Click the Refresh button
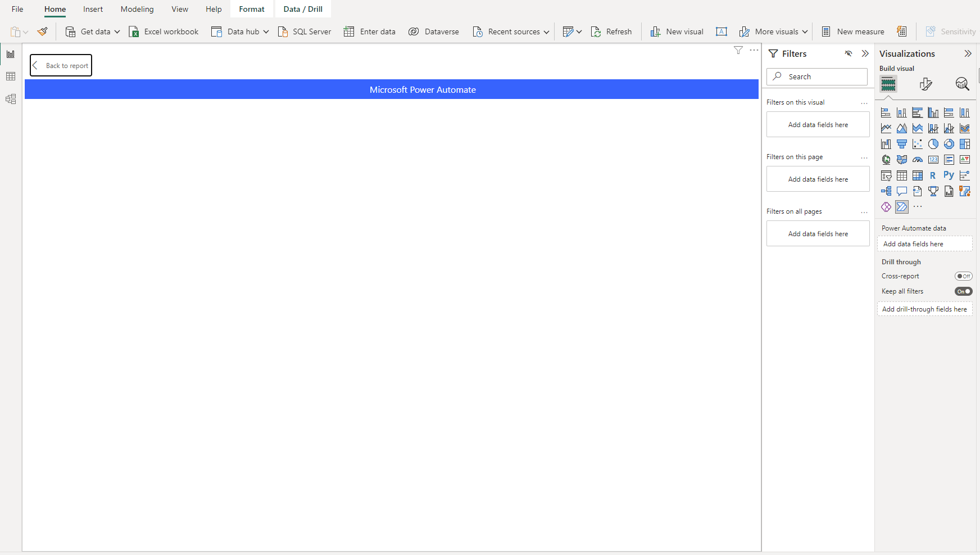The height and width of the screenshot is (555, 980). (611, 31)
